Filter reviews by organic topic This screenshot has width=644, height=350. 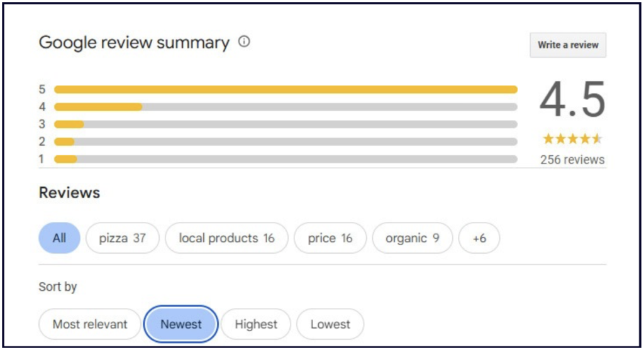(412, 238)
